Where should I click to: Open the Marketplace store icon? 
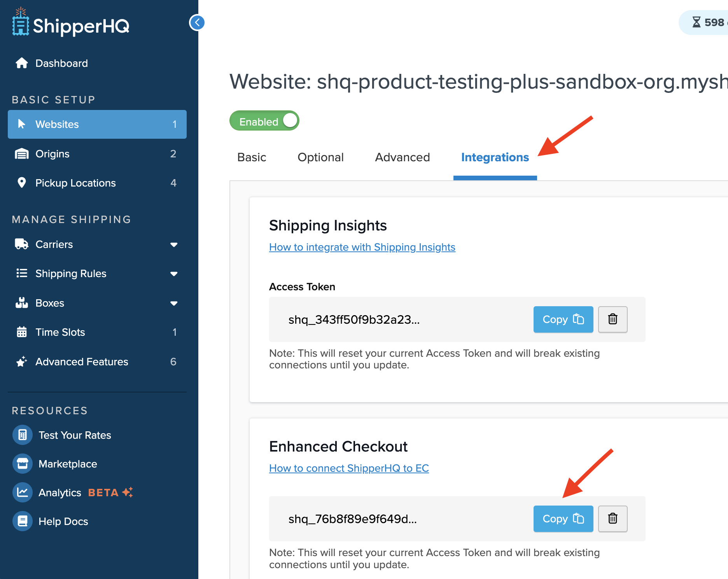23,464
